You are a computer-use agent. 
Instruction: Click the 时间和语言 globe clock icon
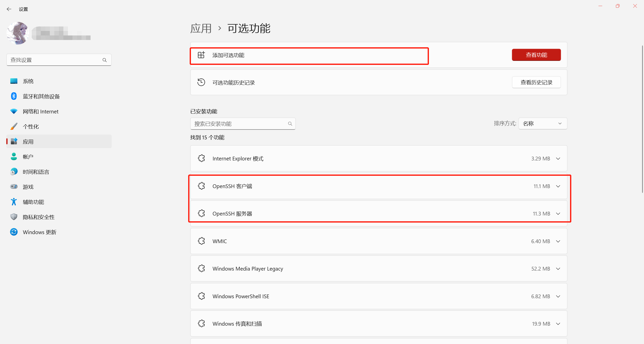click(14, 172)
